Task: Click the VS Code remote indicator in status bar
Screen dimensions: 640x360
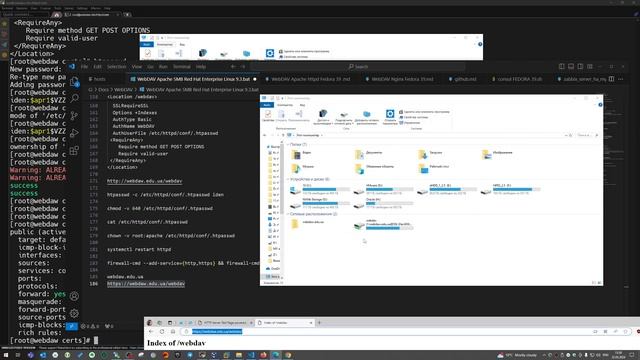Action: pos(71,326)
